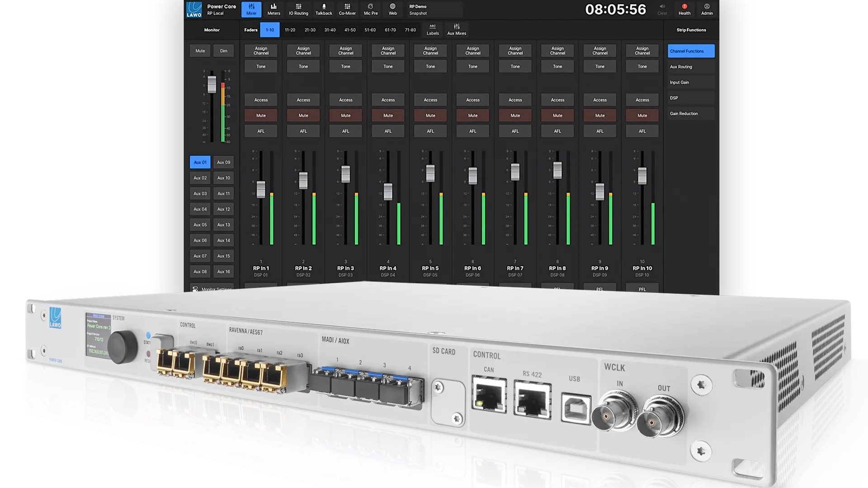Mute channel RP In 10
The width and height of the screenshot is (868, 488).
(642, 115)
